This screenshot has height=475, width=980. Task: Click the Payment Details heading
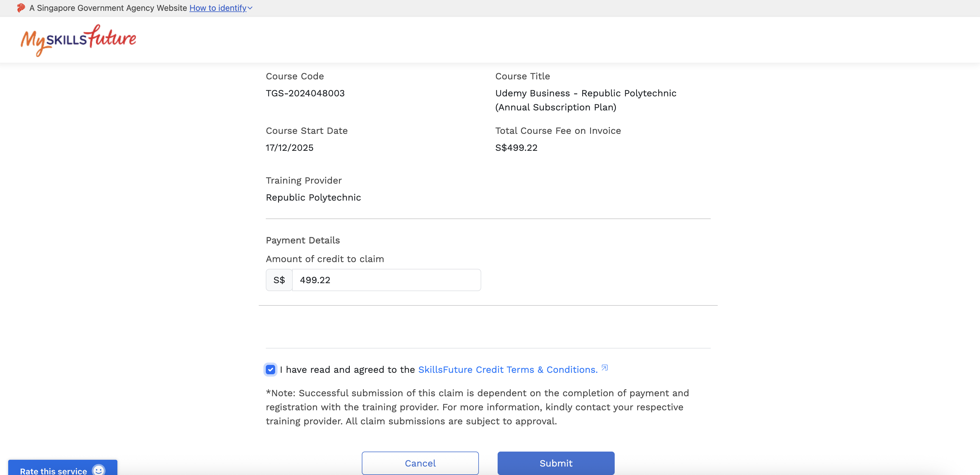point(302,240)
